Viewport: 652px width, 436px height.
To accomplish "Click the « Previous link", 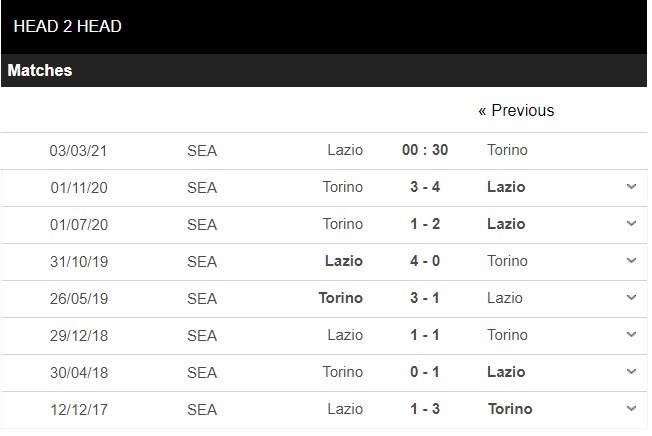I will [515, 110].
